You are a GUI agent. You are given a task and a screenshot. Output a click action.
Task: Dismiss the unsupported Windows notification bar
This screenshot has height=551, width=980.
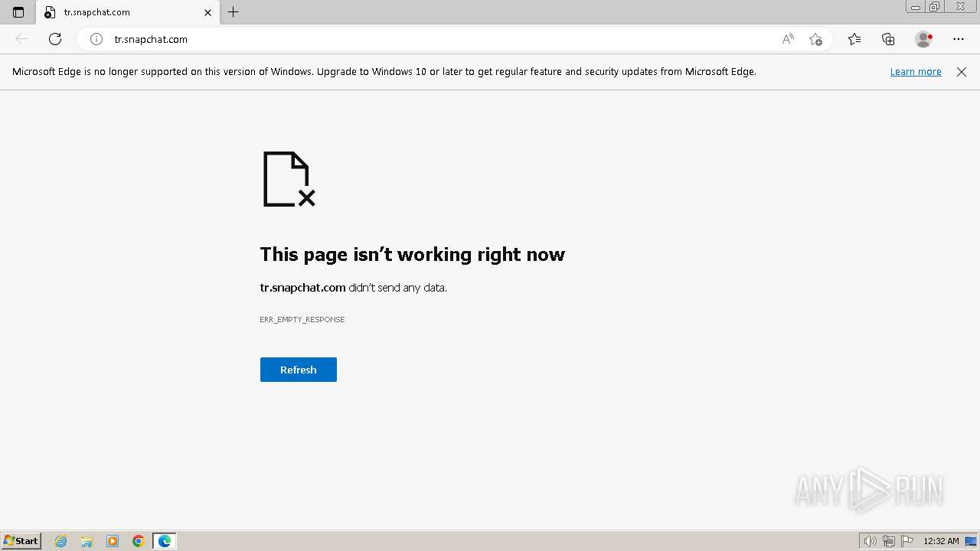tap(962, 71)
